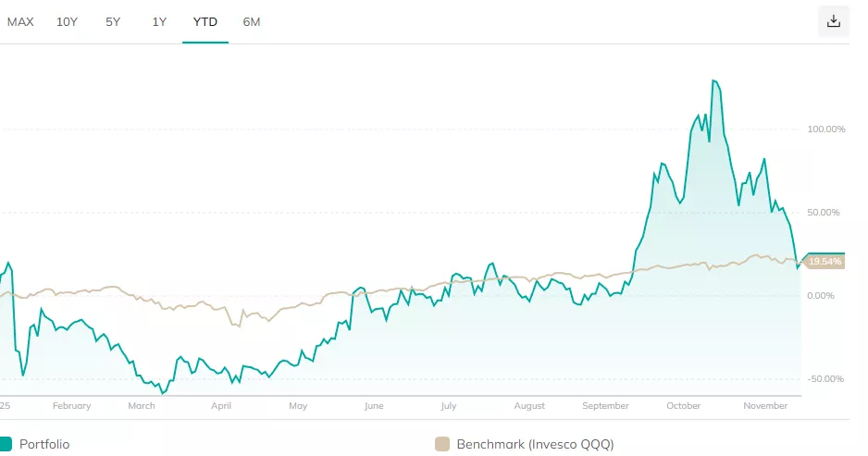Click the beige Benchmark legend swatch

pyautogui.click(x=440, y=444)
